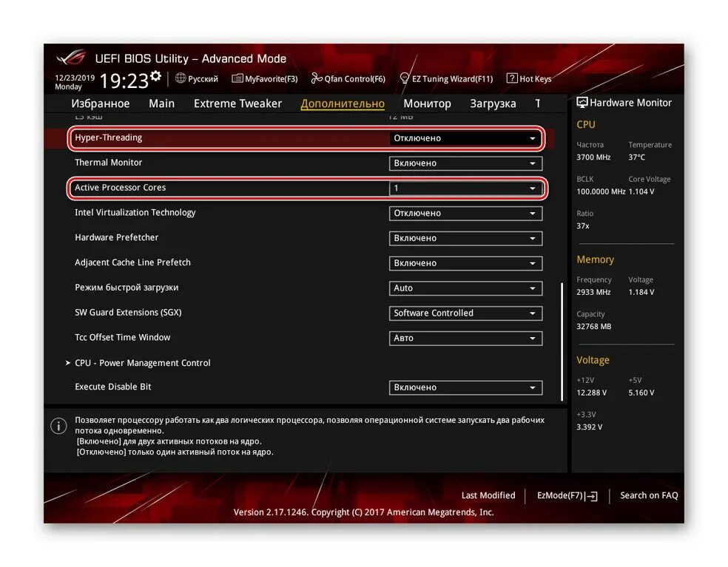This screenshot has width=728, height=567.
Task: Select the Execute Disable Bit label
Action: (112, 387)
